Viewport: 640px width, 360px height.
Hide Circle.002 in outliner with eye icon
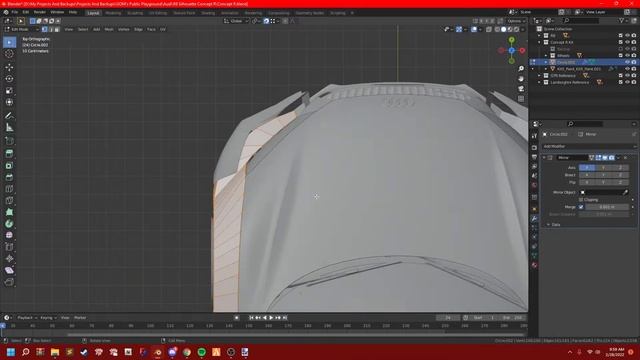click(627, 62)
